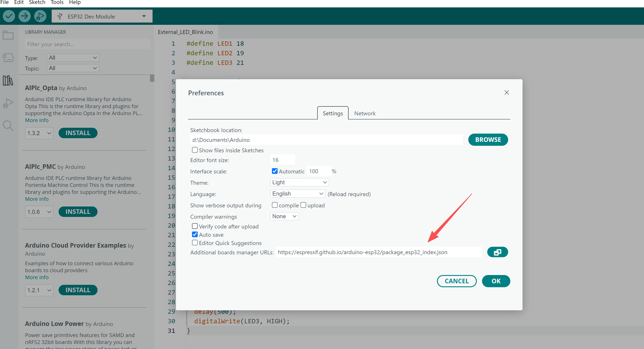The width and height of the screenshot is (644, 349).
Task: Open the Debug panel sidebar icon
Action: coord(8,103)
